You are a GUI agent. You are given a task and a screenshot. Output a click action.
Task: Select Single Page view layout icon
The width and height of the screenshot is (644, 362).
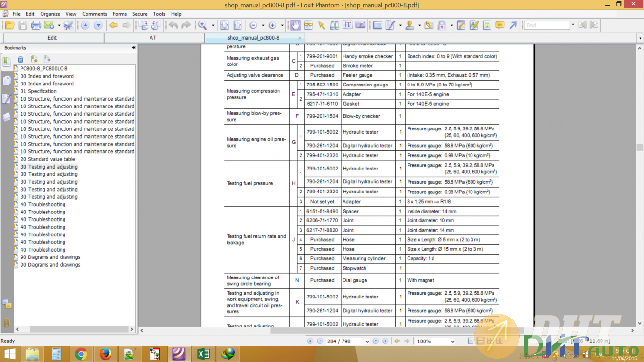point(471,341)
